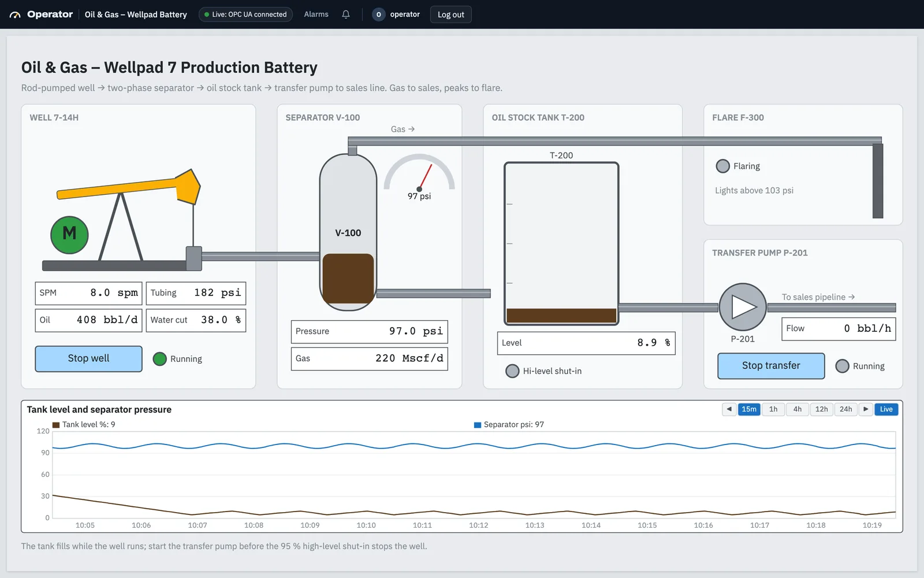Click the transfer pump Running indicator lamp

(x=843, y=366)
